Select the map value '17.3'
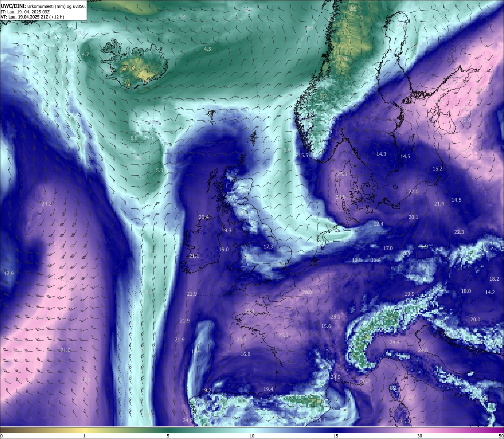This screenshot has height=439, width=504. coord(268,246)
